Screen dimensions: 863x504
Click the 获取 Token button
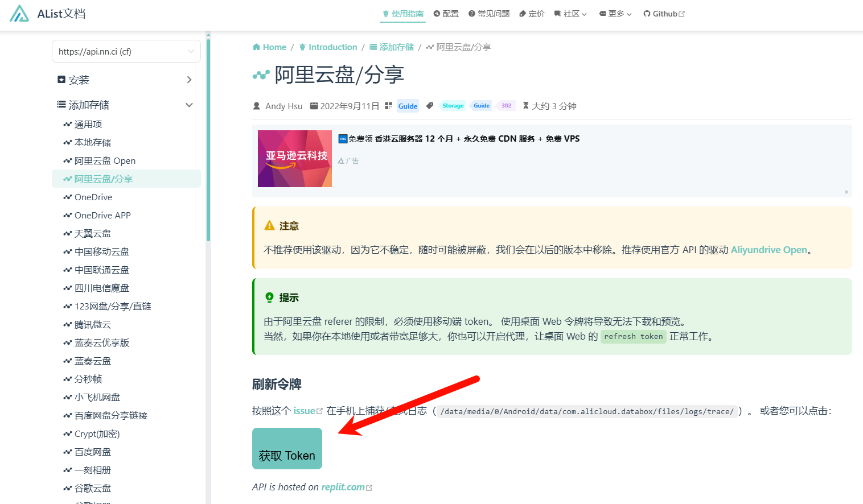click(287, 448)
